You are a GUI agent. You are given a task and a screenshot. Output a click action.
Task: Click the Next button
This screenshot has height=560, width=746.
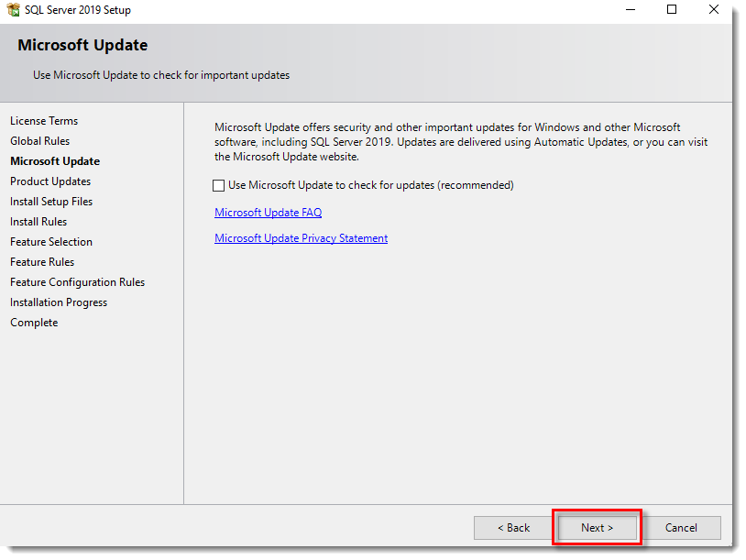click(598, 528)
